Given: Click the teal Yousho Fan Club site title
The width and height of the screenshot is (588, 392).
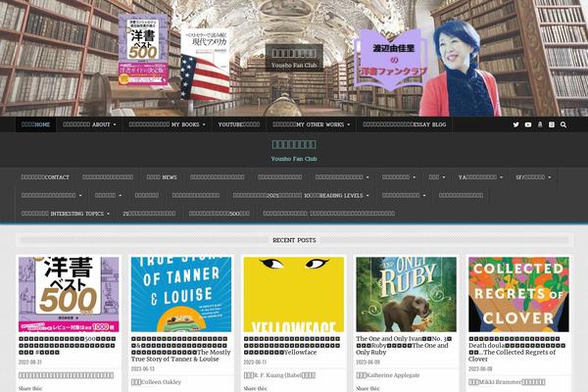Looking at the screenshot, I should point(294,159).
